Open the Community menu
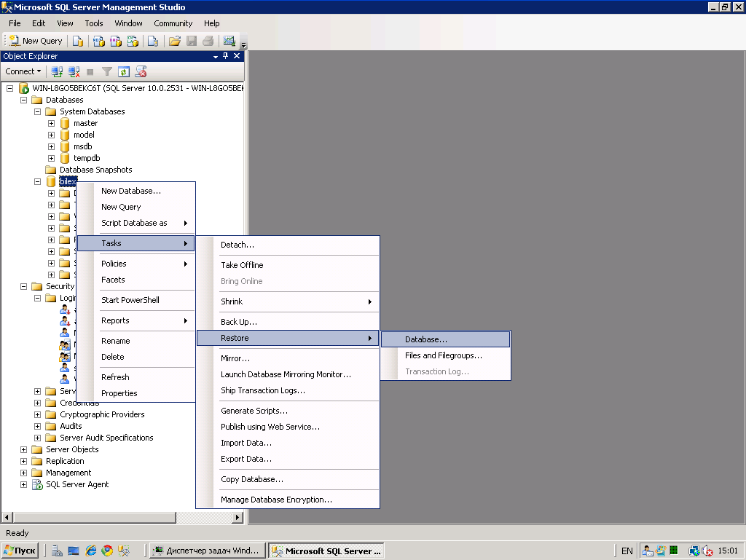Image resolution: width=746 pixels, height=560 pixels. click(x=173, y=23)
